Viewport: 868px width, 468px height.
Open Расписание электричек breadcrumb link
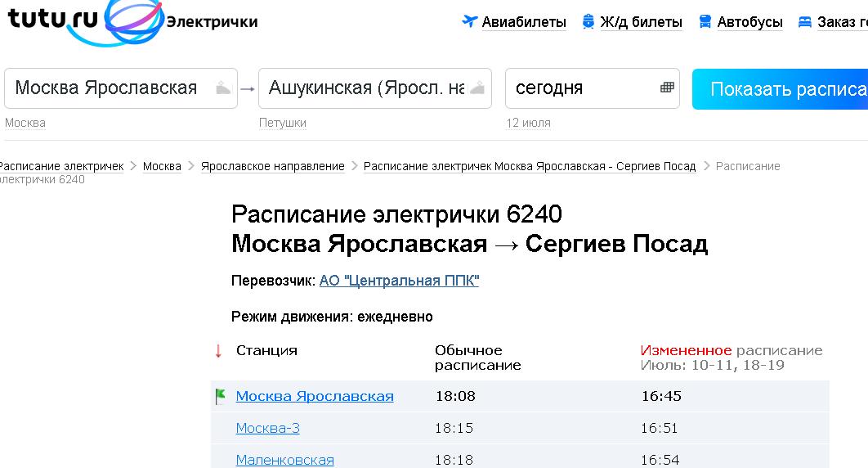pyautogui.click(x=61, y=166)
